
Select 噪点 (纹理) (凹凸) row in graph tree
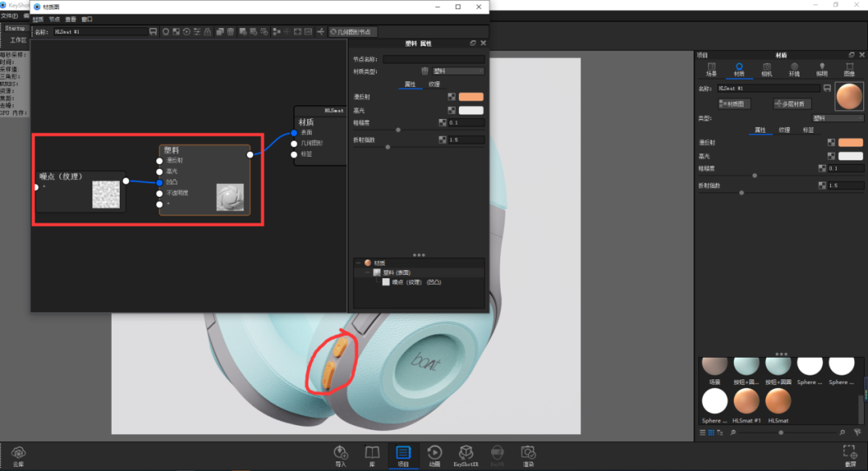tap(418, 282)
